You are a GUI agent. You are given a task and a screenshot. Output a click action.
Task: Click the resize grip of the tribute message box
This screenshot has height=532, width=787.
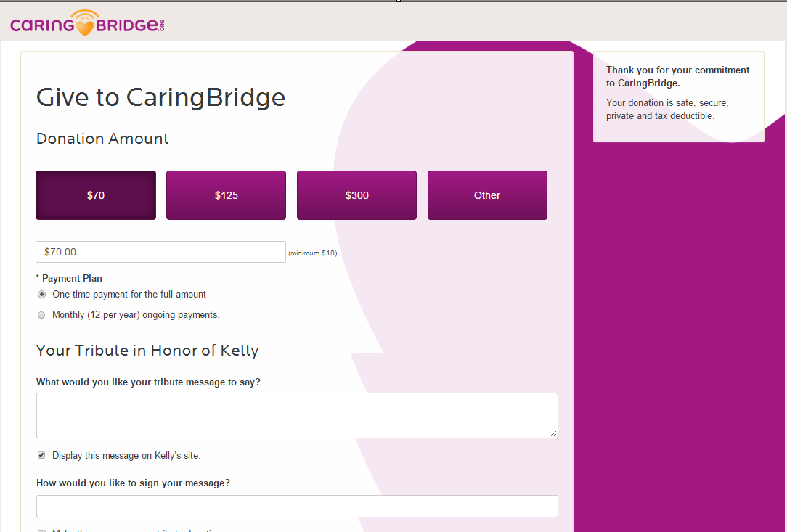point(553,433)
